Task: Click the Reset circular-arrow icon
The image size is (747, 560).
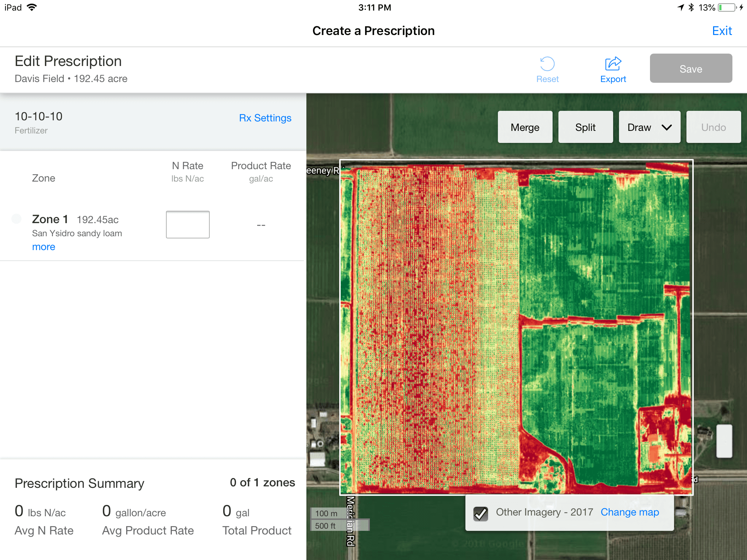Action: click(x=547, y=65)
